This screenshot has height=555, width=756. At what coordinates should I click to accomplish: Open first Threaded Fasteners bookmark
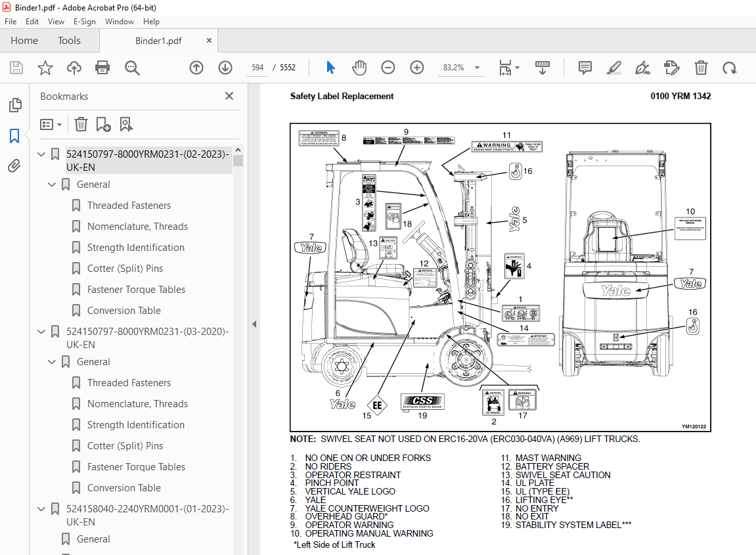129,206
